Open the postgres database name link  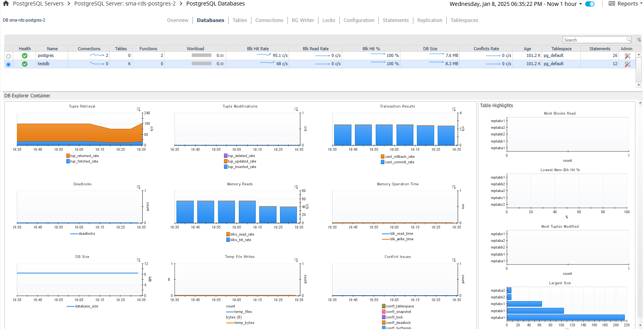click(46, 56)
